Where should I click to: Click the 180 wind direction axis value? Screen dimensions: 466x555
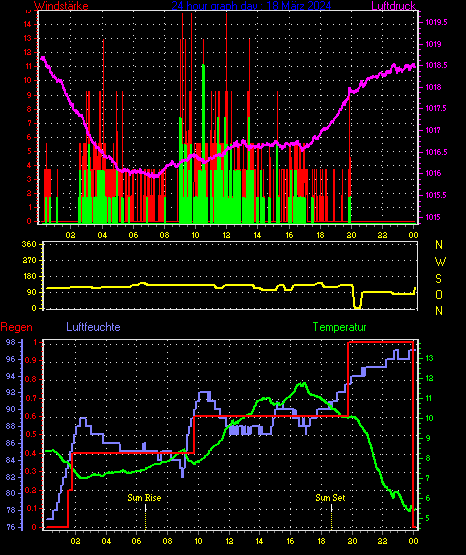(x=29, y=276)
